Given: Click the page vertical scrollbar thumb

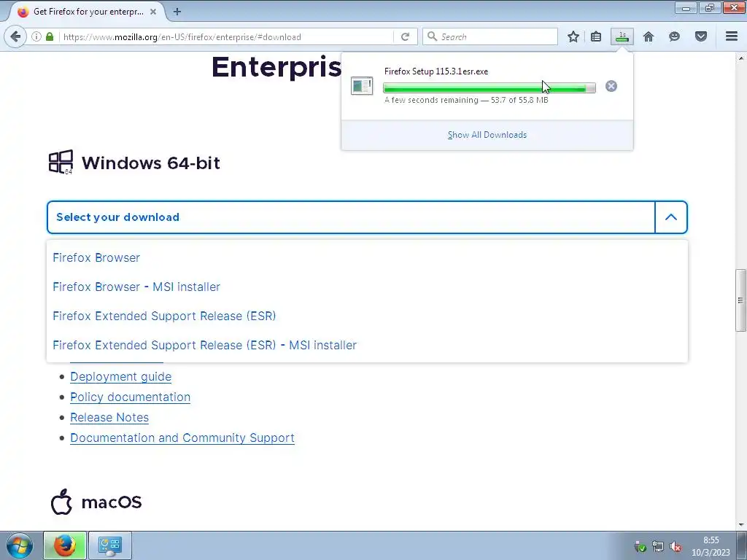Looking at the screenshot, I should tap(740, 300).
